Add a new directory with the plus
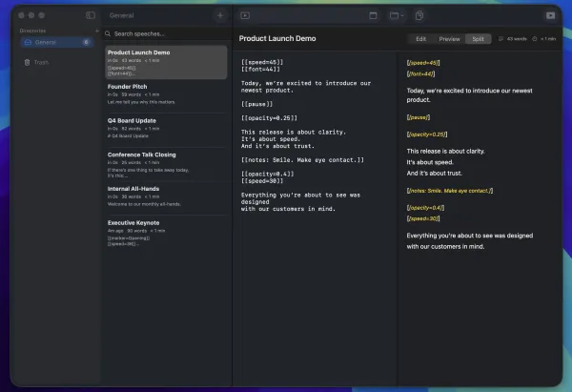Image resolution: width=572 pixels, height=392 pixels. point(96,31)
